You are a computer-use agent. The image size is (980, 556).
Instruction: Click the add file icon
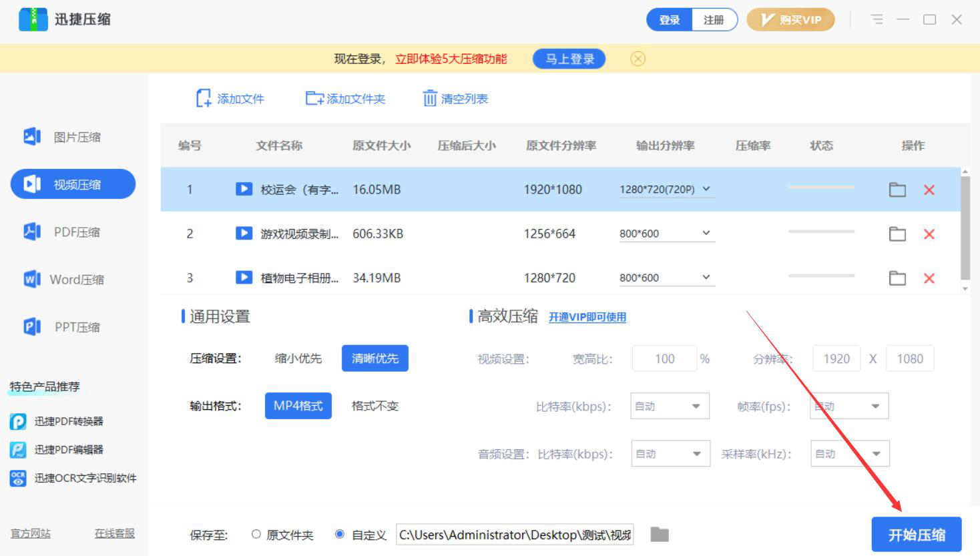[204, 99]
